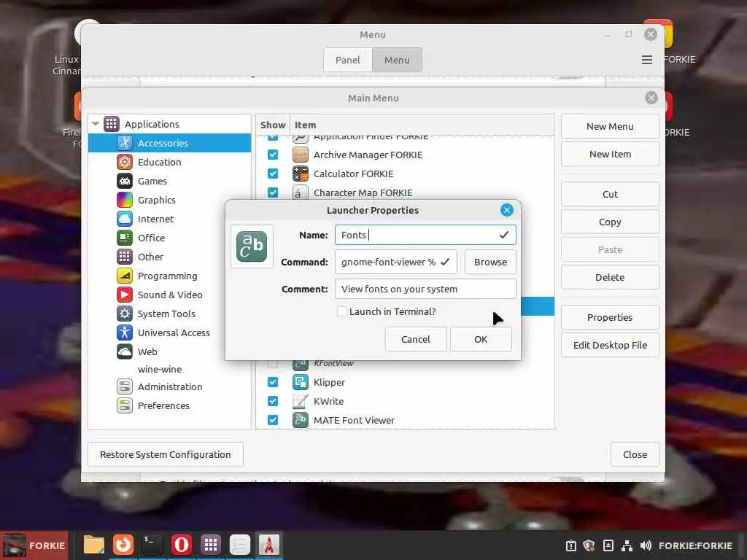This screenshot has height=560, width=747.
Task: Select the Sound & Video category icon
Action: [124, 295]
